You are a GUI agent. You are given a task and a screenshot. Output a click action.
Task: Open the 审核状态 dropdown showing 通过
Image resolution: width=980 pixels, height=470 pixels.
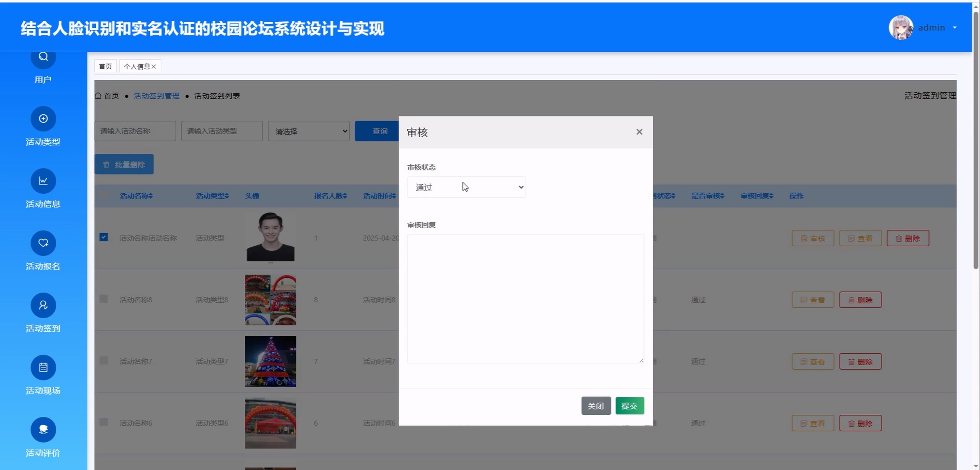pyautogui.click(x=466, y=187)
